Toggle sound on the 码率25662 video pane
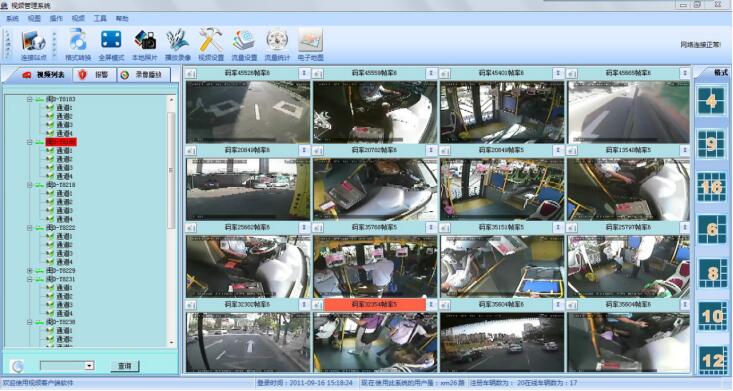This screenshot has width=733, height=391. [x=191, y=227]
